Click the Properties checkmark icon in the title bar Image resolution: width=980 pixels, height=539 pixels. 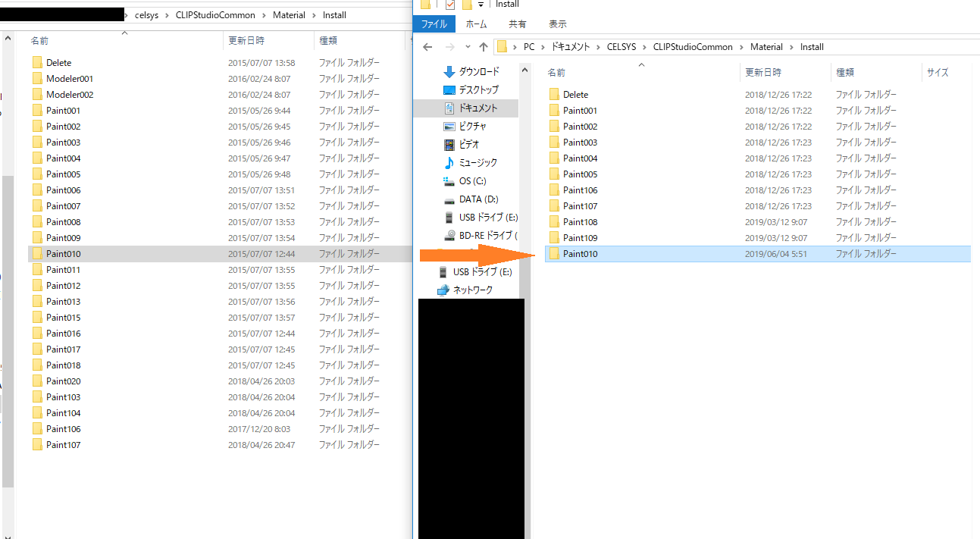click(x=450, y=5)
